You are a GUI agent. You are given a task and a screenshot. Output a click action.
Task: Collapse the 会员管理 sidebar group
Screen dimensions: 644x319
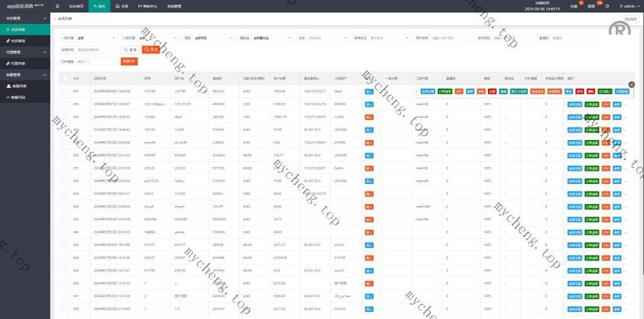pyautogui.click(x=25, y=18)
